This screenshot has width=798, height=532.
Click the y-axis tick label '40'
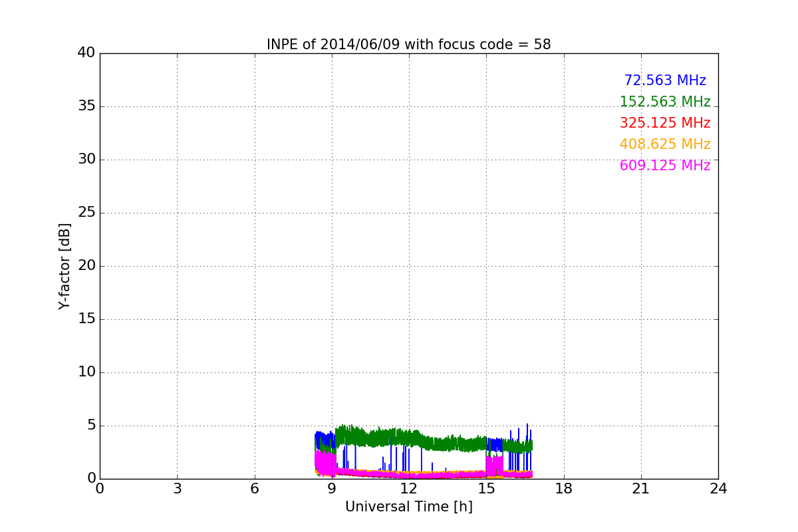(x=86, y=53)
